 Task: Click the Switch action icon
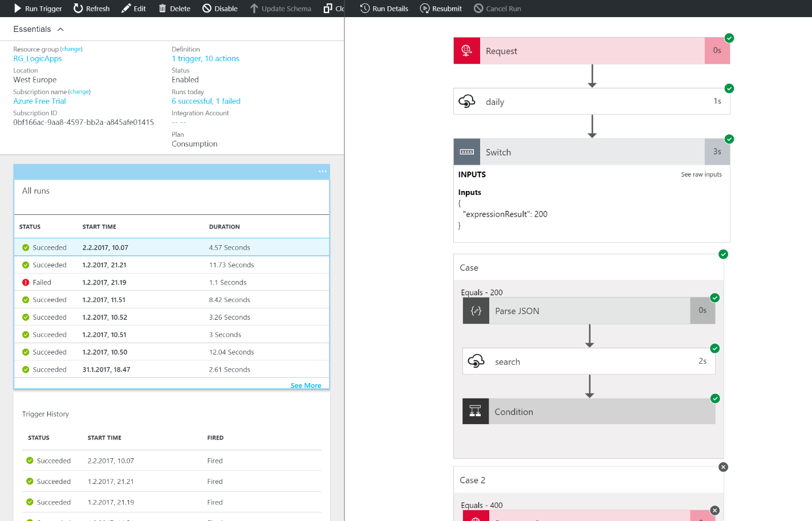[x=466, y=152]
